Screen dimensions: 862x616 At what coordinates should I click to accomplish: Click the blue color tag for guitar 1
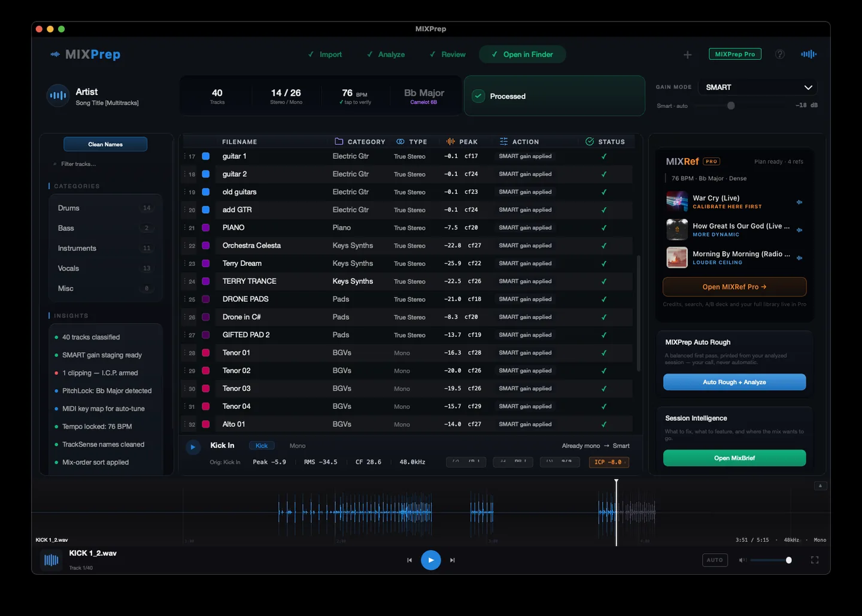(x=206, y=156)
